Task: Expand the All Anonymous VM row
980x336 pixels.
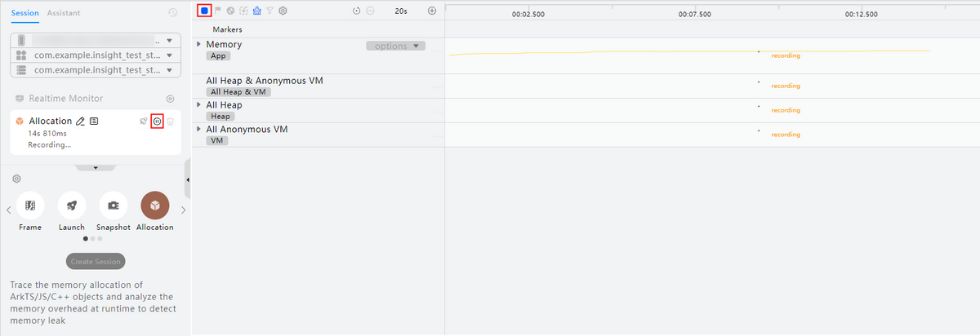Action: coord(198,129)
